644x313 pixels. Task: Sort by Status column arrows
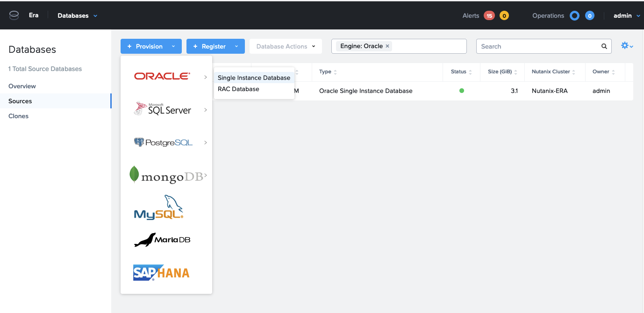[x=470, y=72]
